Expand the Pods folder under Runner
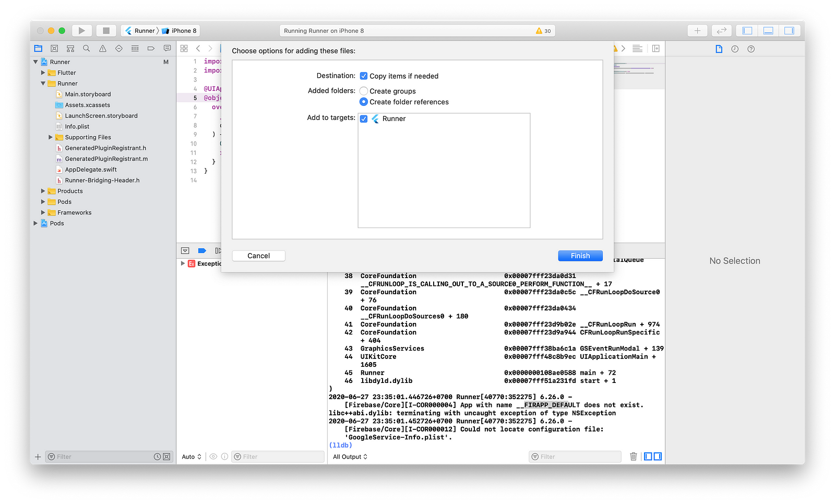Viewport: 835px width, 504px height. (x=43, y=202)
